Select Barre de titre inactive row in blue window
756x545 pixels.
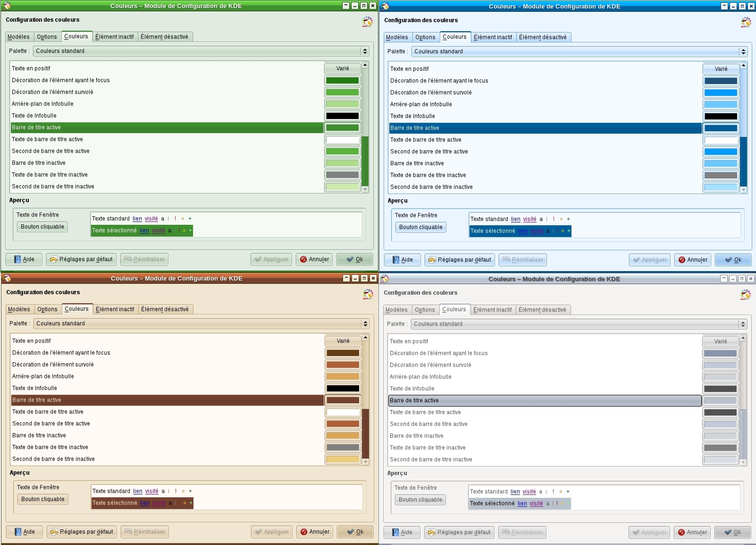(546, 163)
